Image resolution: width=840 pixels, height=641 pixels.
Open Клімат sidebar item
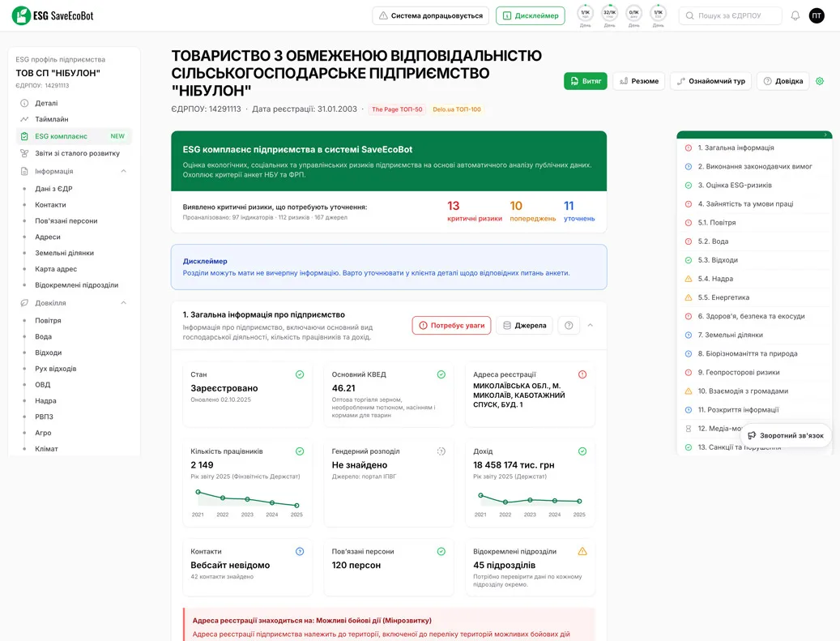pos(47,449)
